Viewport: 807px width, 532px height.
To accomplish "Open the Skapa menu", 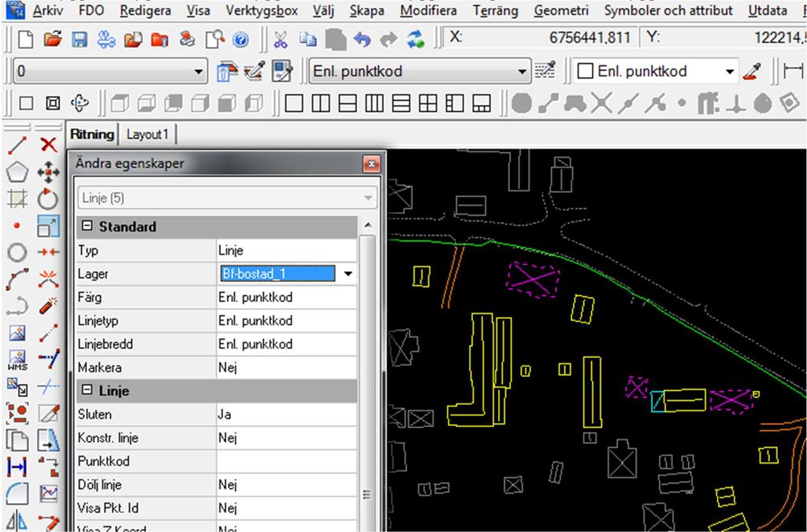I will point(366,10).
